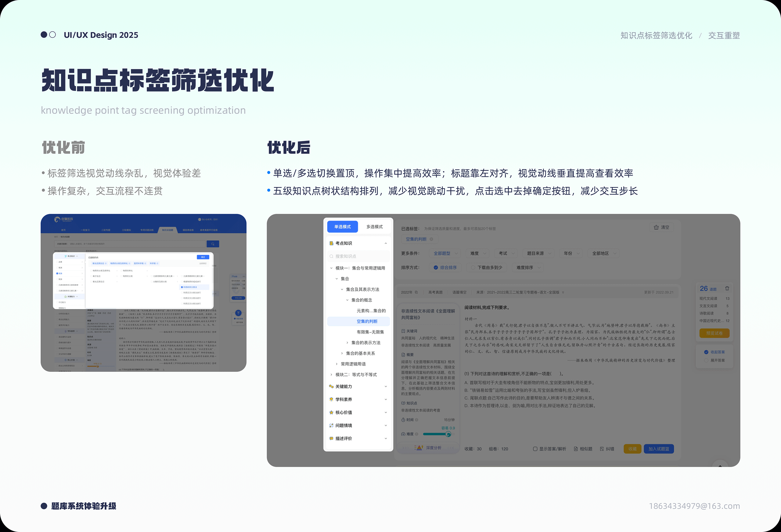
Task: Click the 纠错 error correction icon
Action: pyautogui.click(x=602, y=449)
